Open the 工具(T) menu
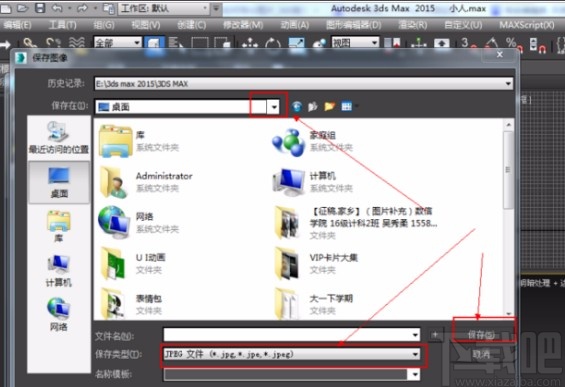Screen dimensions: 565x387 (x=63, y=25)
